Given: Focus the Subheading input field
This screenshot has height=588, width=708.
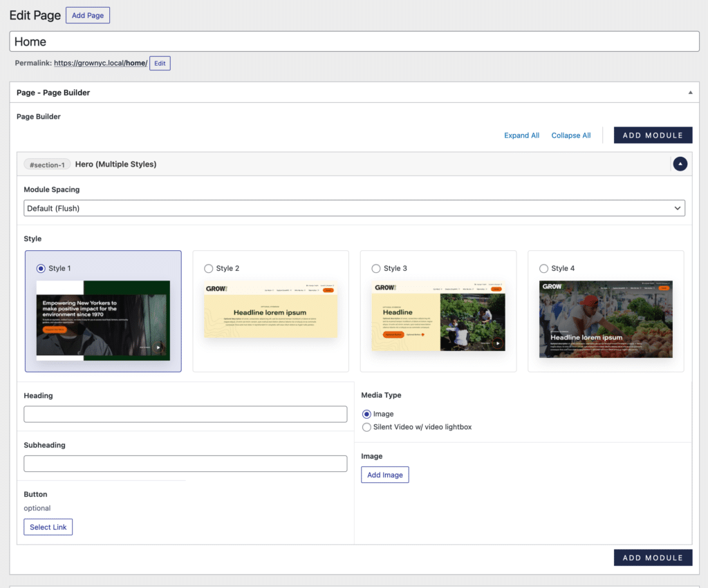Looking at the screenshot, I should (x=185, y=464).
